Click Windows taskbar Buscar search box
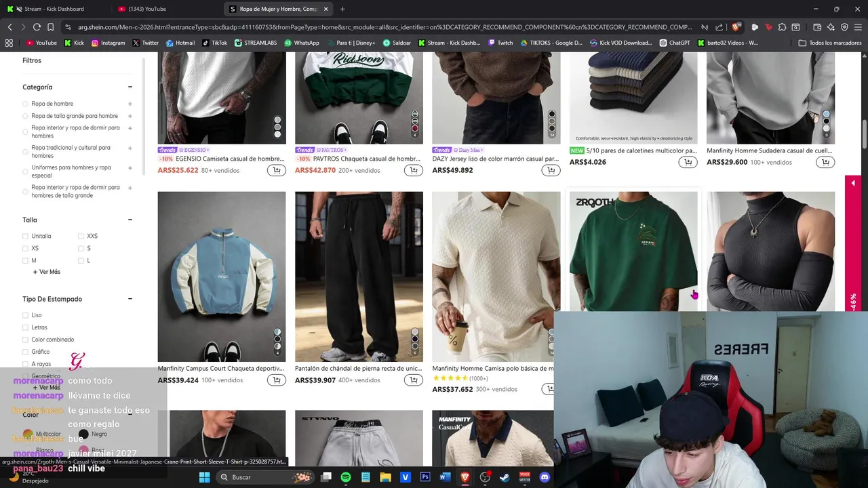The width and height of the screenshot is (868, 488). pos(267,477)
